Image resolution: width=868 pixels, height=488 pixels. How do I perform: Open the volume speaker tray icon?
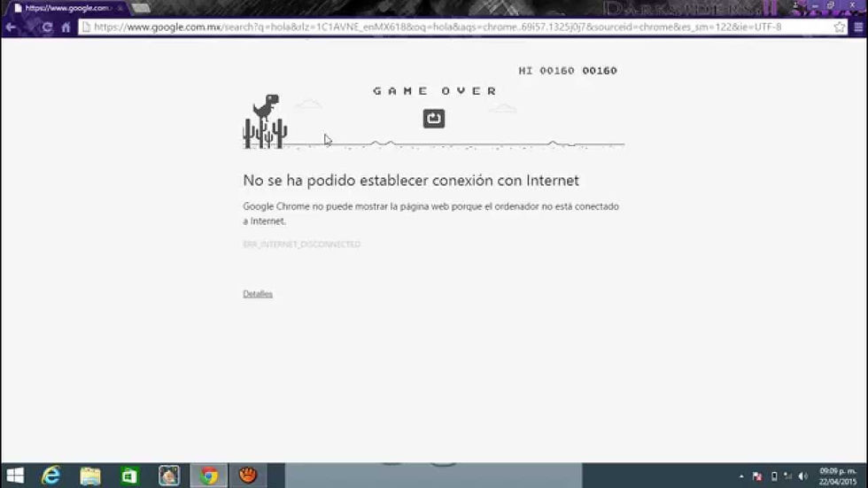click(x=803, y=476)
